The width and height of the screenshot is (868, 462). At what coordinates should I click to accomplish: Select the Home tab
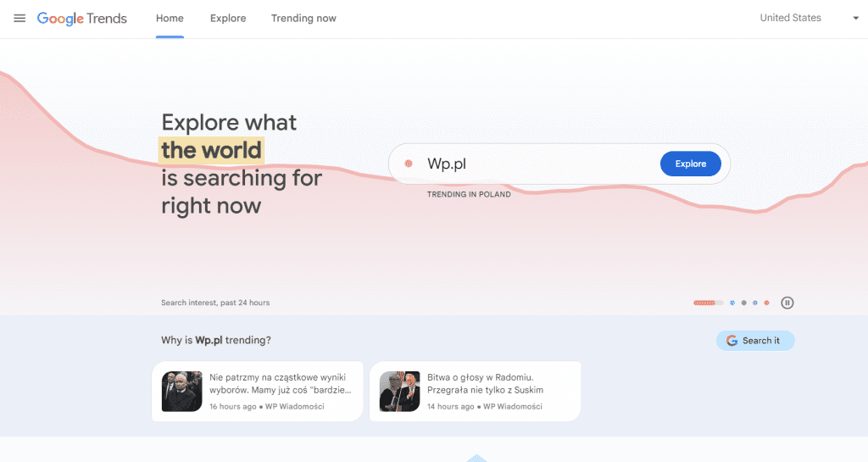(170, 19)
